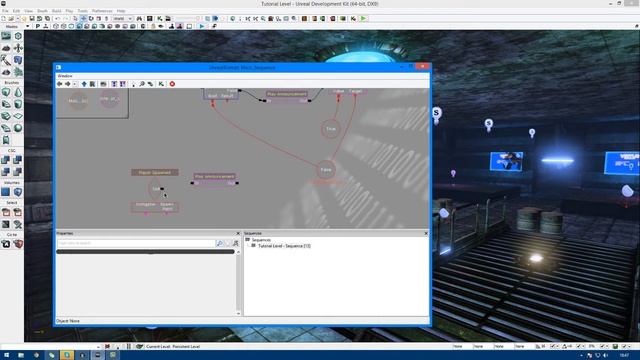The height and width of the screenshot is (360, 640).
Task: Click the Kismet back navigation arrow
Action: click(x=60, y=84)
